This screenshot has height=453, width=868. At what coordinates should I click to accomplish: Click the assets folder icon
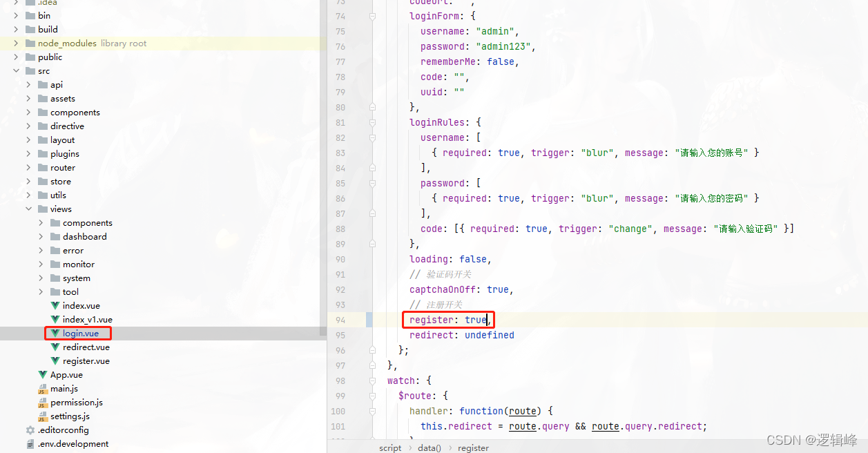pos(42,98)
